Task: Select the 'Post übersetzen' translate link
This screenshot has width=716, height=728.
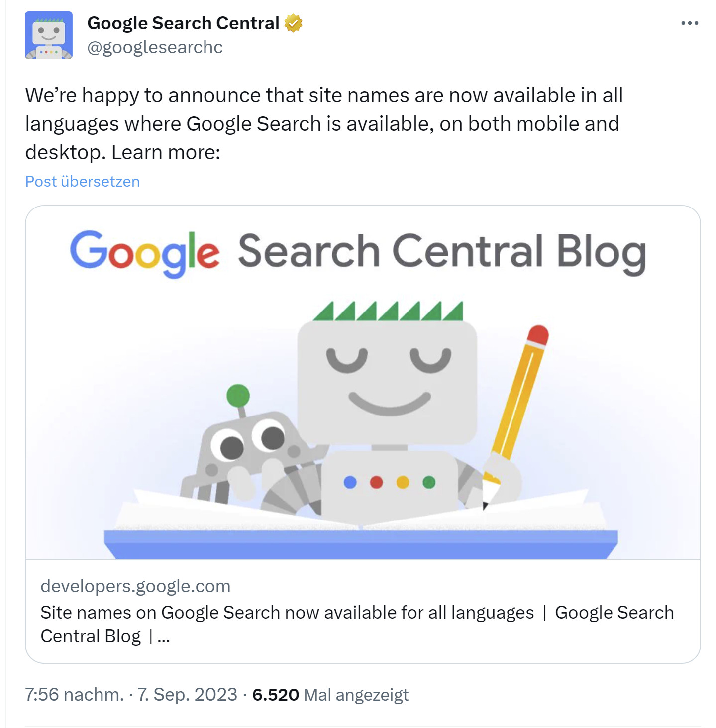Action: point(82,181)
